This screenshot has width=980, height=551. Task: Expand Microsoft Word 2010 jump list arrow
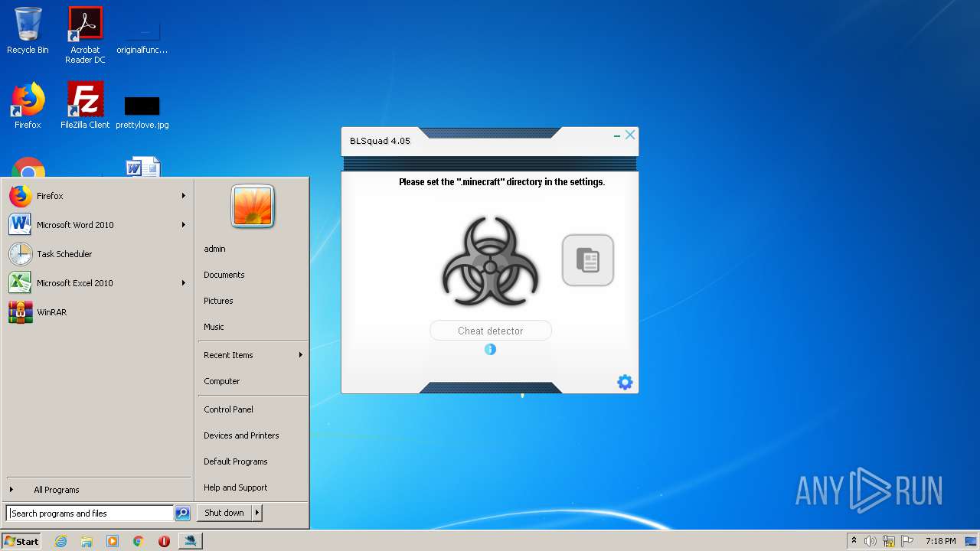click(x=184, y=225)
